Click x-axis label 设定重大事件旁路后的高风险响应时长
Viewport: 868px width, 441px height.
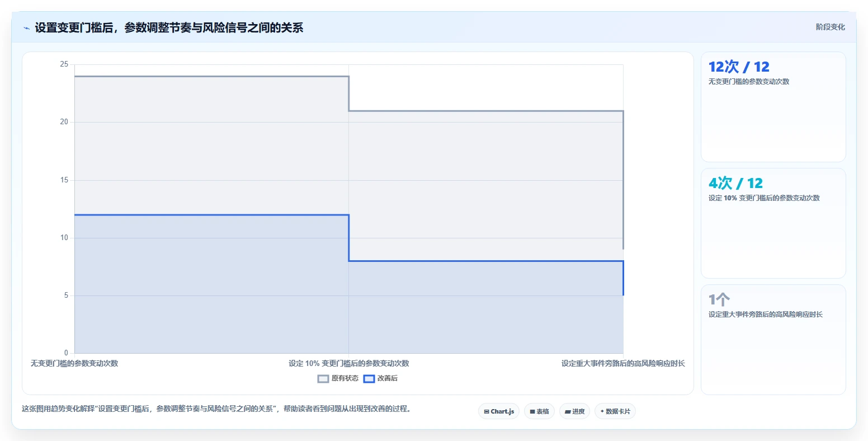point(623,363)
